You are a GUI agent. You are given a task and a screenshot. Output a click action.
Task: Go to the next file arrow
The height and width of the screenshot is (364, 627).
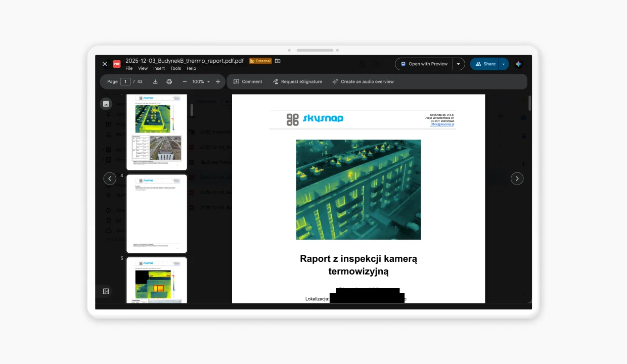pos(517,178)
